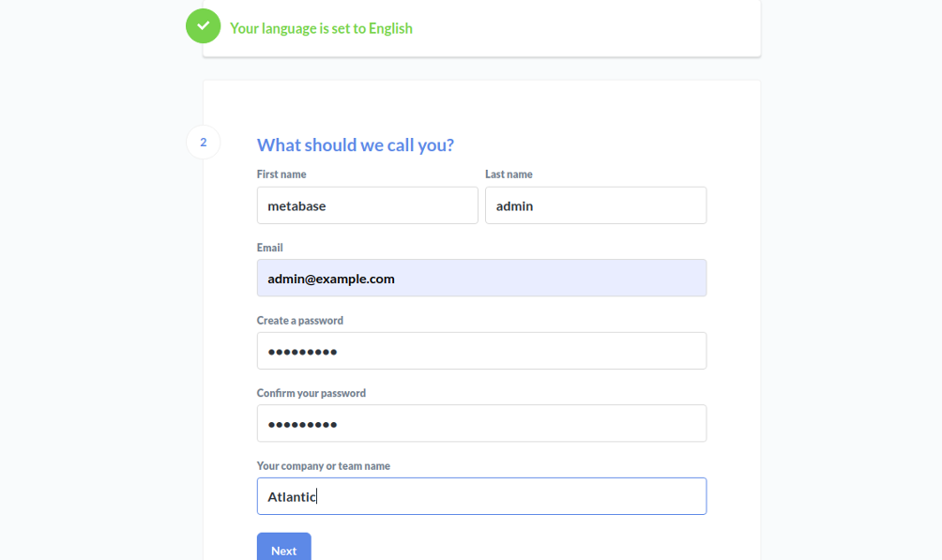942x560 pixels.
Task: Expand the collapsed language step card
Action: point(482,28)
